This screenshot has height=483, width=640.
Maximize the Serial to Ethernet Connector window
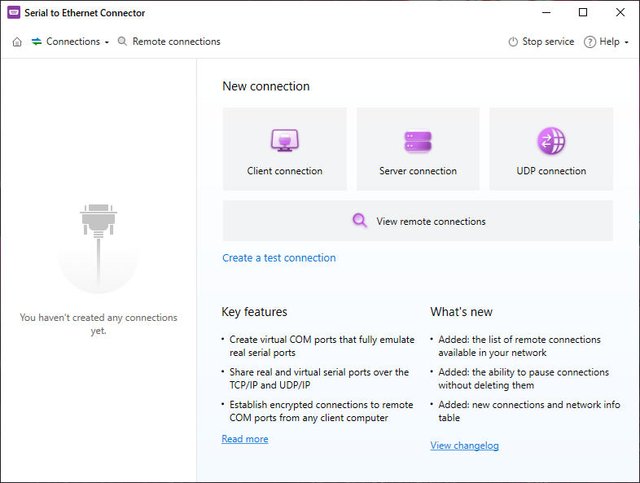click(583, 13)
